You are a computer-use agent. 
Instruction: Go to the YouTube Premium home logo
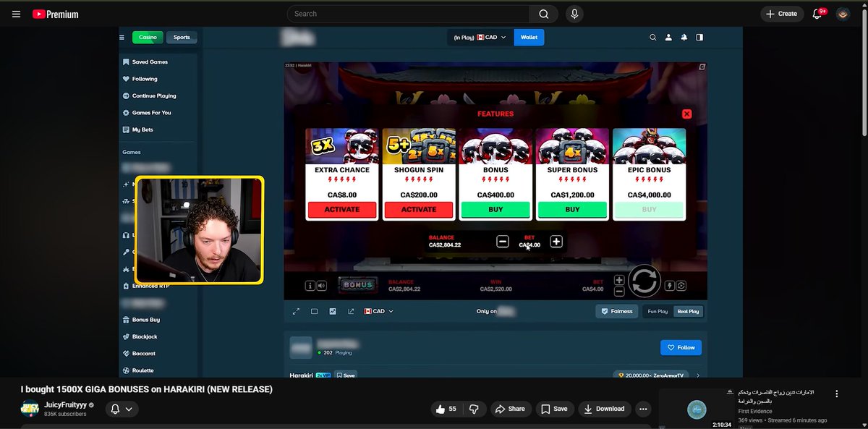(55, 14)
